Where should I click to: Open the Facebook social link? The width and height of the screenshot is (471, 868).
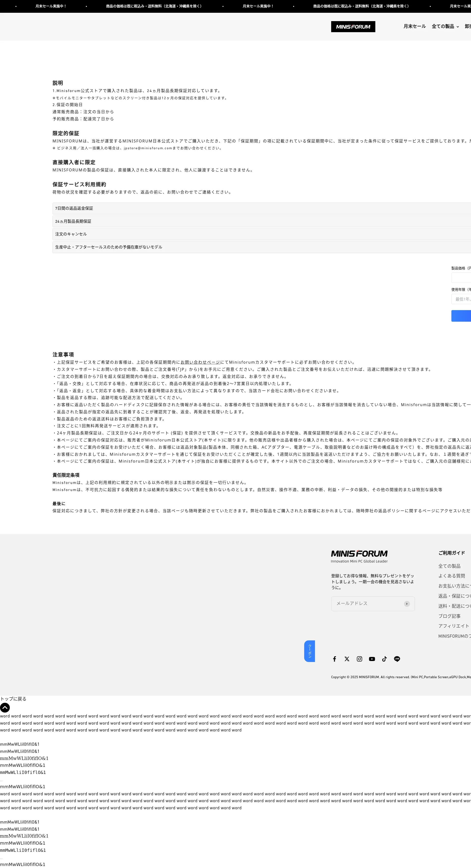click(x=334, y=659)
